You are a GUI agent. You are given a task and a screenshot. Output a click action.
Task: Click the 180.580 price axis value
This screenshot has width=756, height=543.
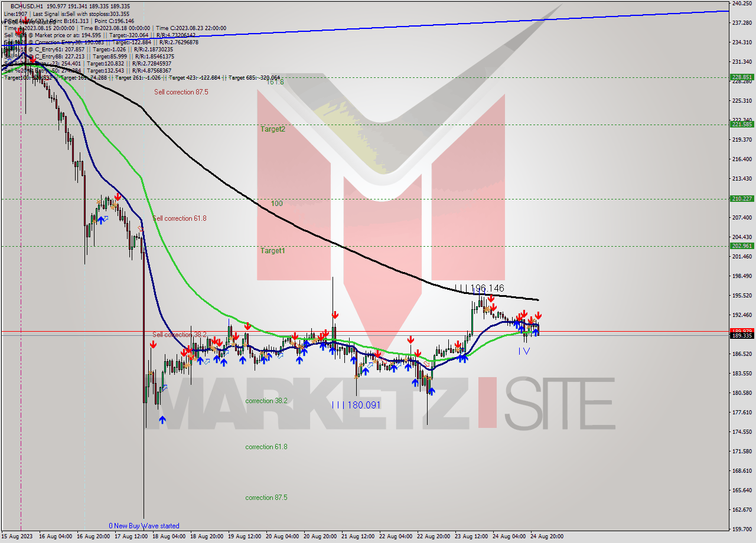pyautogui.click(x=742, y=393)
